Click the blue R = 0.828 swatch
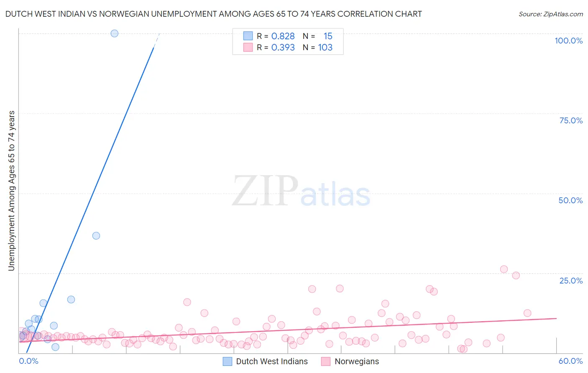The height and width of the screenshot is (373, 588). (248, 36)
